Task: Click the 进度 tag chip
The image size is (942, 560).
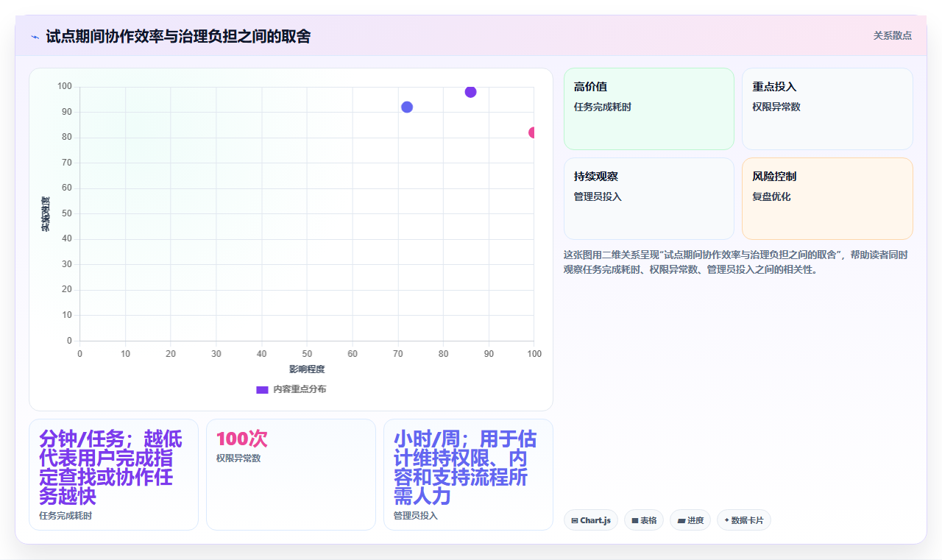Action: coord(690,520)
